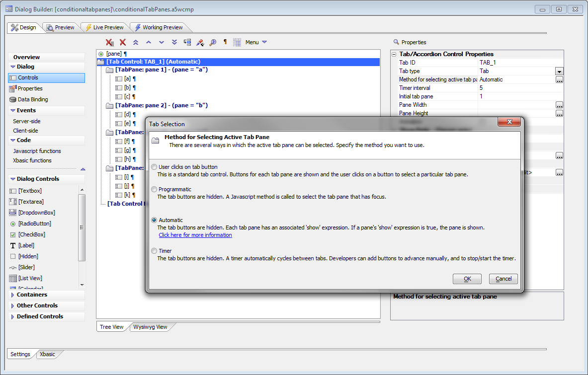Select the 'User clicks on tab button' option
The height and width of the screenshot is (375, 588).
tap(154, 167)
